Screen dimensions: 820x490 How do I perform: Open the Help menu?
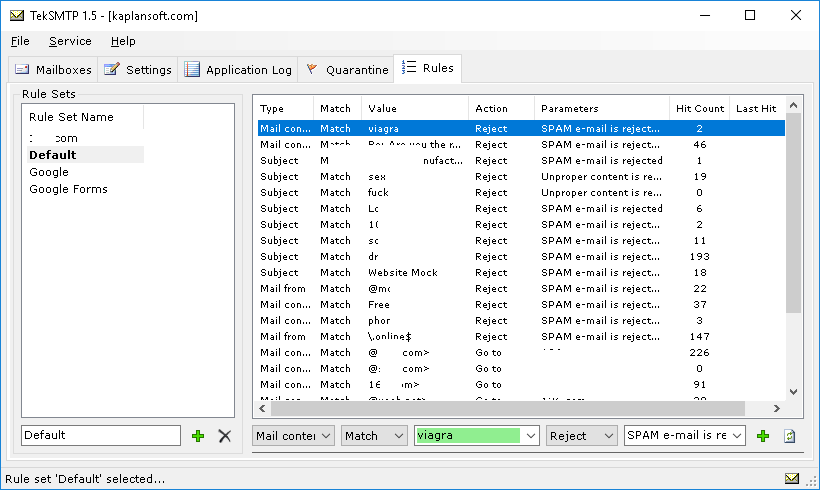pos(123,41)
